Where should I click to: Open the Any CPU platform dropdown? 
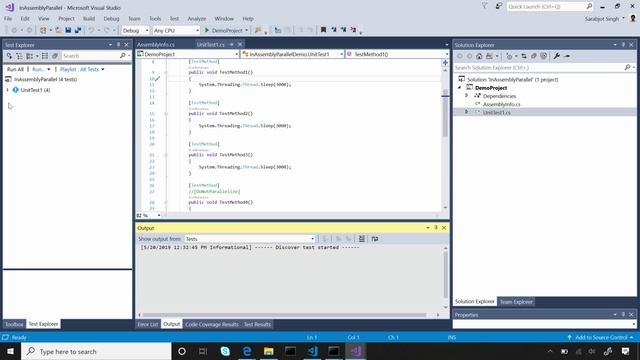coord(176,30)
